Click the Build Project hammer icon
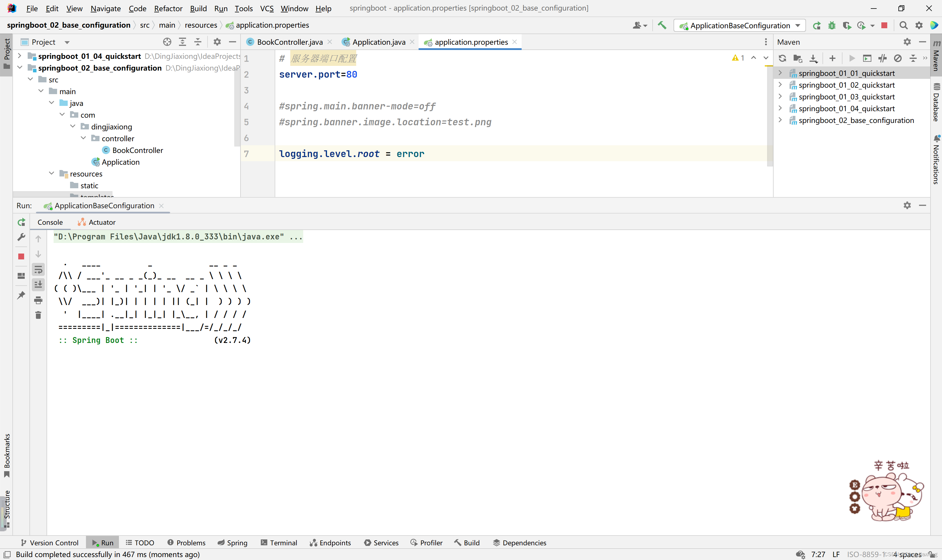 (x=662, y=25)
